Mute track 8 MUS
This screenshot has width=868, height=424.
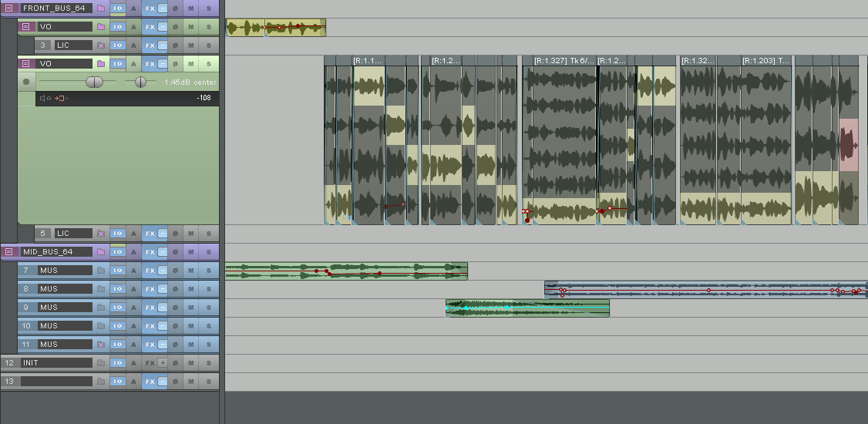191,289
